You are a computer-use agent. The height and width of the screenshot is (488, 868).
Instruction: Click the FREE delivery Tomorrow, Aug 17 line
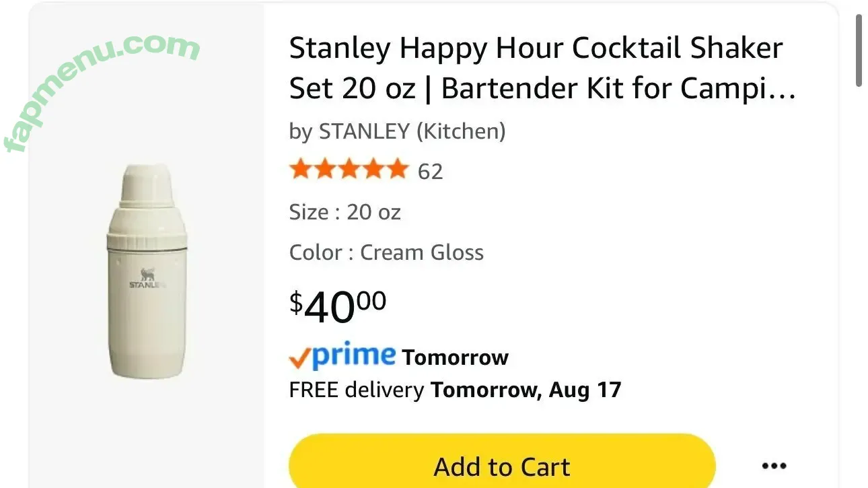tap(455, 390)
